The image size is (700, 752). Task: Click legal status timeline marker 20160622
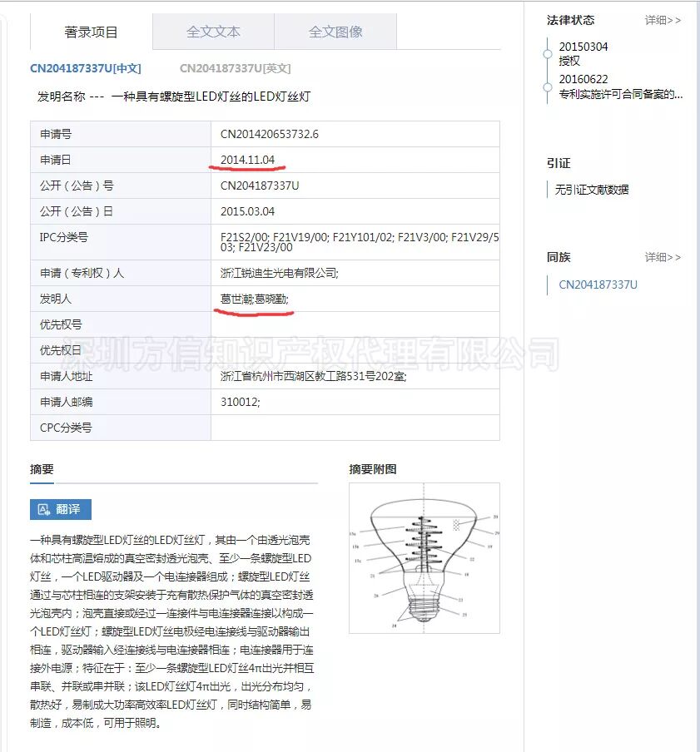pyautogui.click(x=548, y=87)
